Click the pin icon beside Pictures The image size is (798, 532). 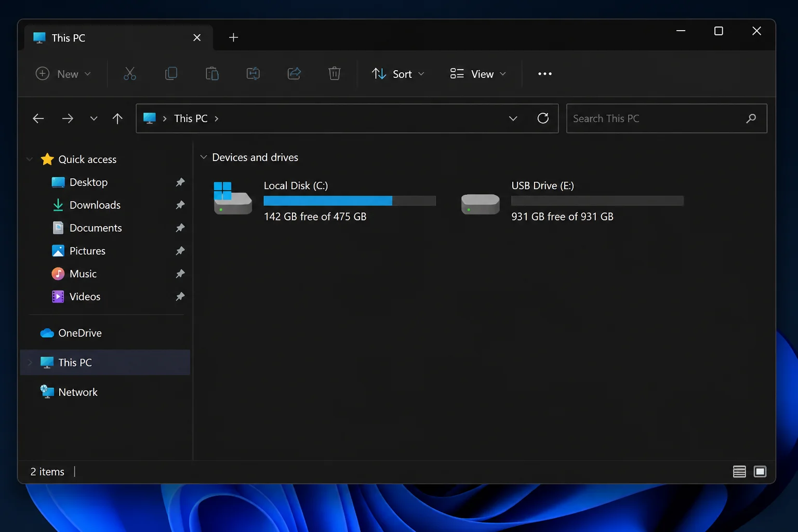[x=180, y=251]
